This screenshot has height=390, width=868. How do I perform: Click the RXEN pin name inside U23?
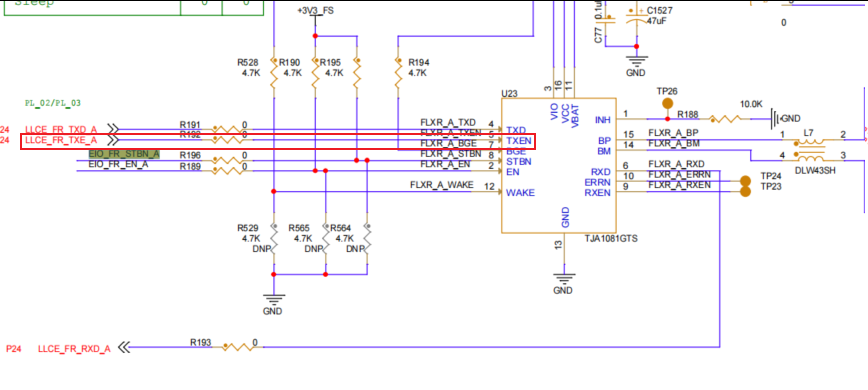point(598,193)
